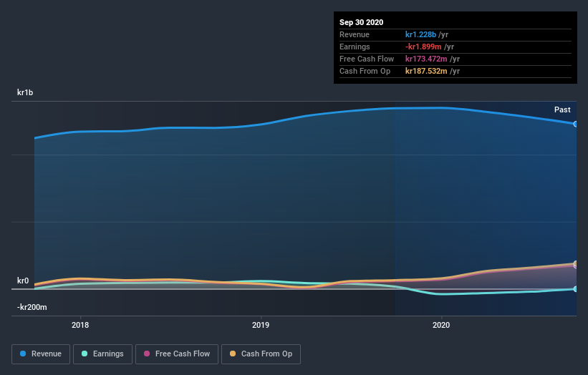Click the 2020 x-axis label
Image resolution: width=588 pixels, height=375 pixels.
tap(441, 325)
